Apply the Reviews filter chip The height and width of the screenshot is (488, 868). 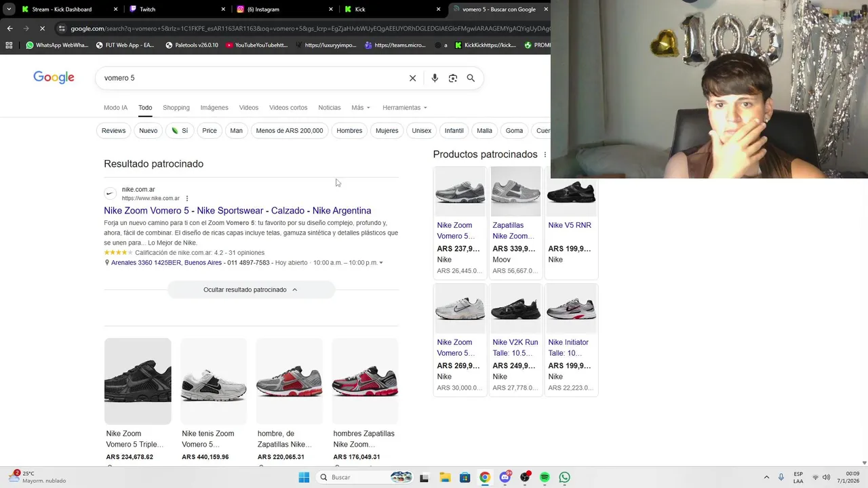point(113,131)
